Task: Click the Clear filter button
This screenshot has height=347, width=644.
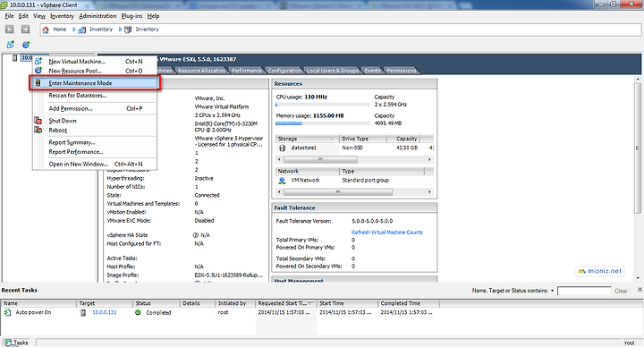Action: (621, 291)
